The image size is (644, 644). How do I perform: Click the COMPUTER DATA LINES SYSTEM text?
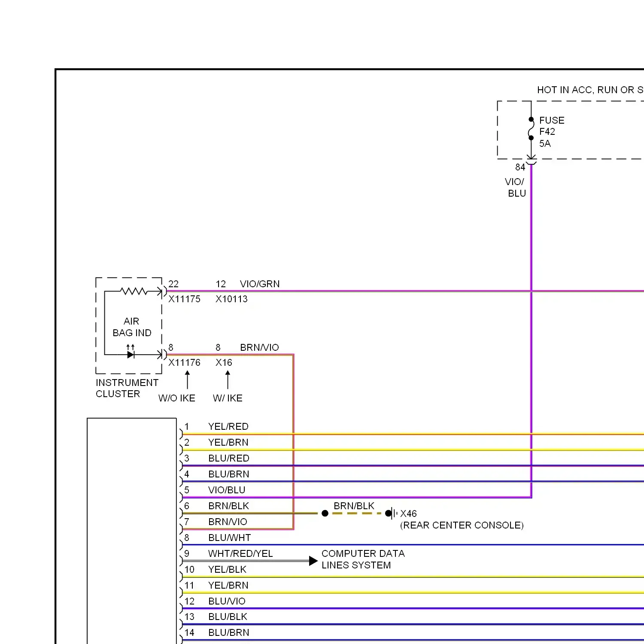(363, 559)
